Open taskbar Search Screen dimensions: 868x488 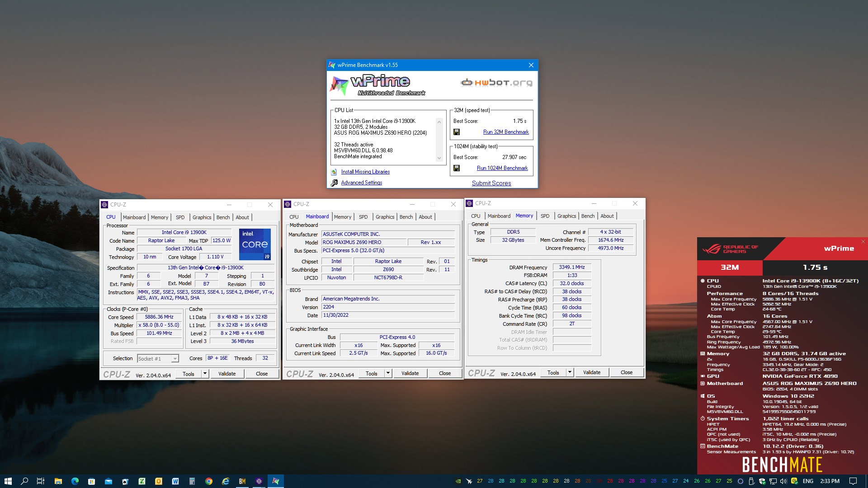[x=24, y=481]
